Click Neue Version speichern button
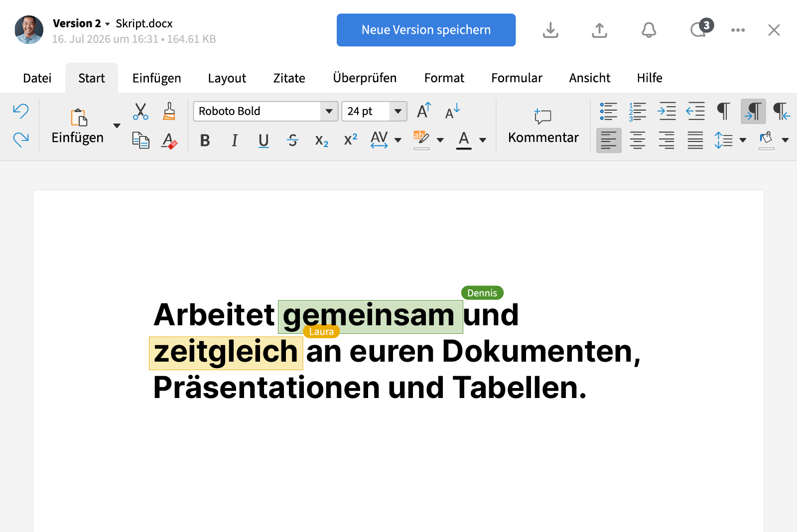Screen dimensions: 797x532 (x=426, y=30)
